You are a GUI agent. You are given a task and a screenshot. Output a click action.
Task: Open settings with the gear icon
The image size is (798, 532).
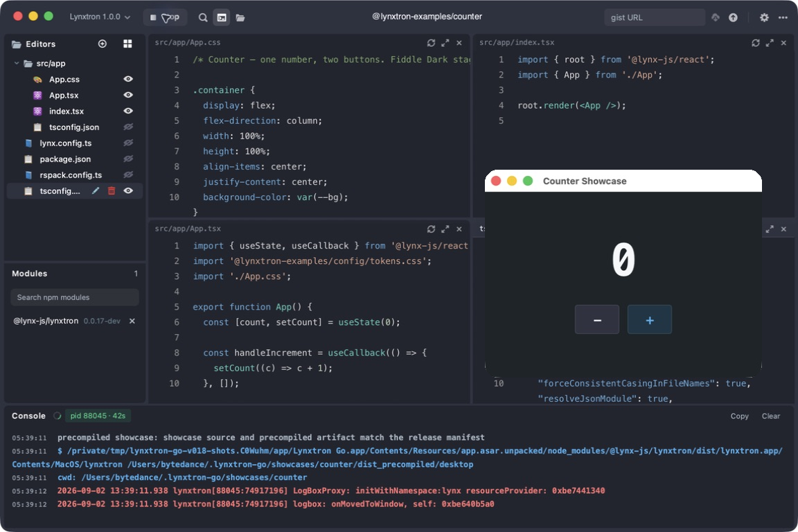pyautogui.click(x=764, y=17)
